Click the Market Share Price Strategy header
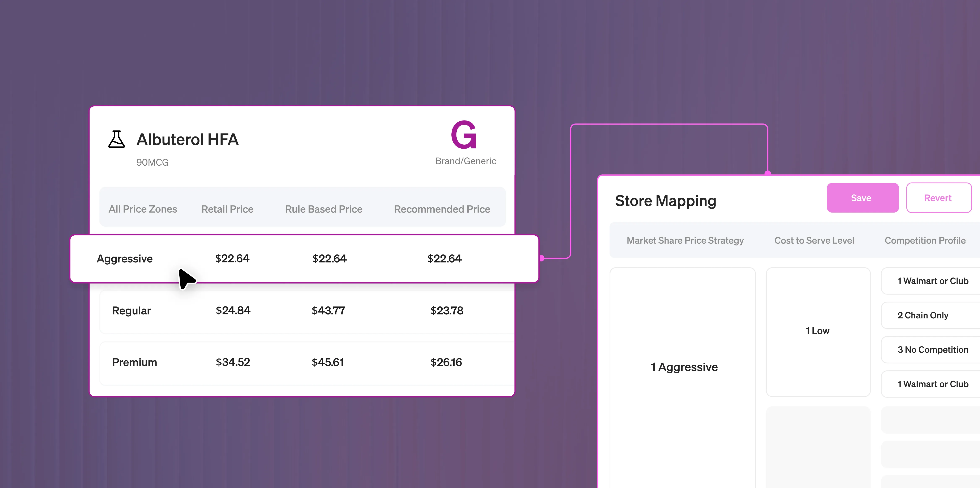 685,241
